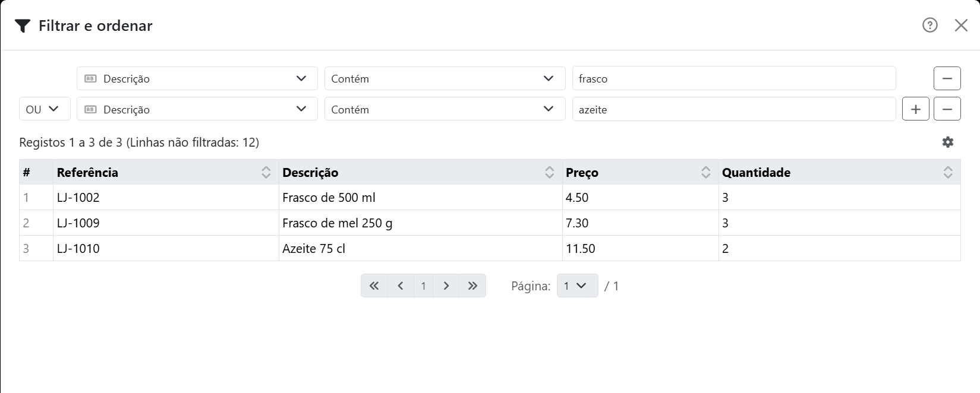Select reference cell LJ-1010
Viewport: 980px width, 393px height.
(x=166, y=249)
